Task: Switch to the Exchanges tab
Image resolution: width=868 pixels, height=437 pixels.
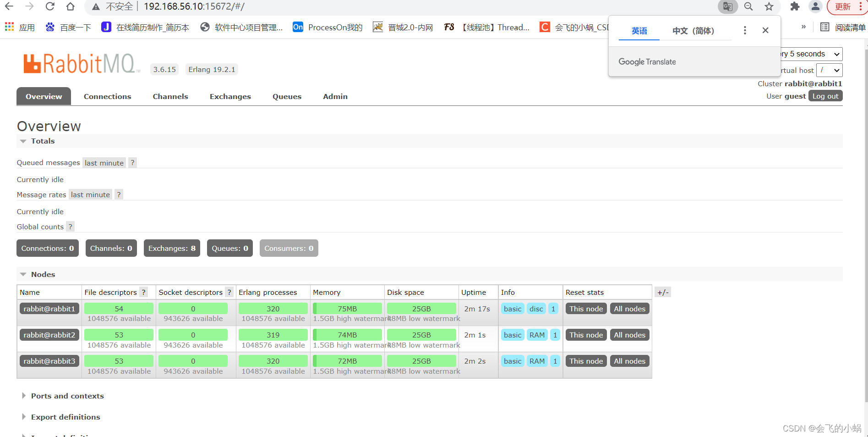Action: [230, 96]
